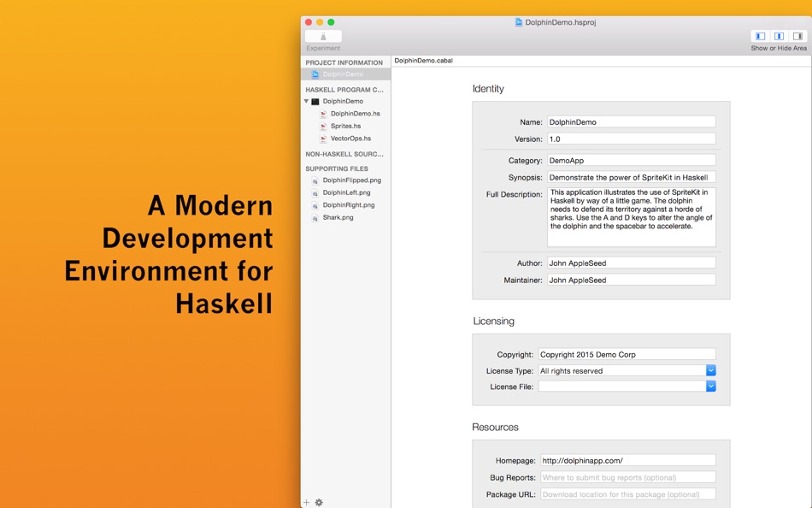Select DolphinLeft.png image file icon
Viewport: 812px width, 508px height.
click(315, 192)
